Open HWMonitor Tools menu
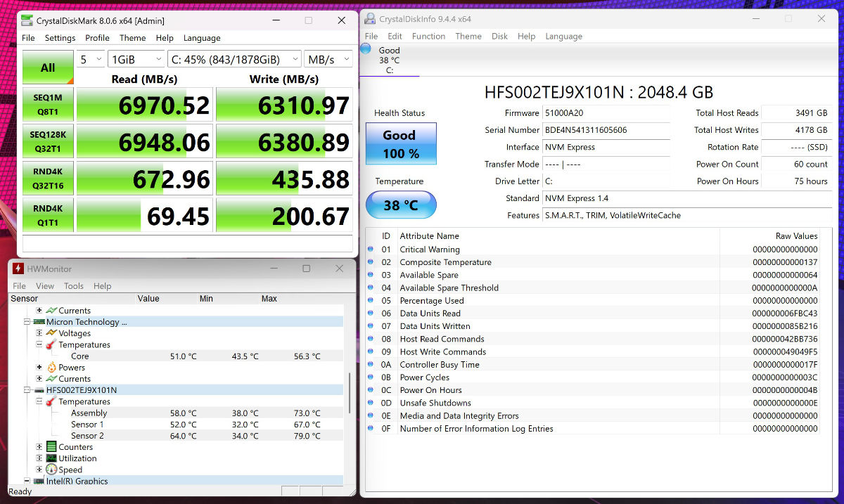 (74, 286)
